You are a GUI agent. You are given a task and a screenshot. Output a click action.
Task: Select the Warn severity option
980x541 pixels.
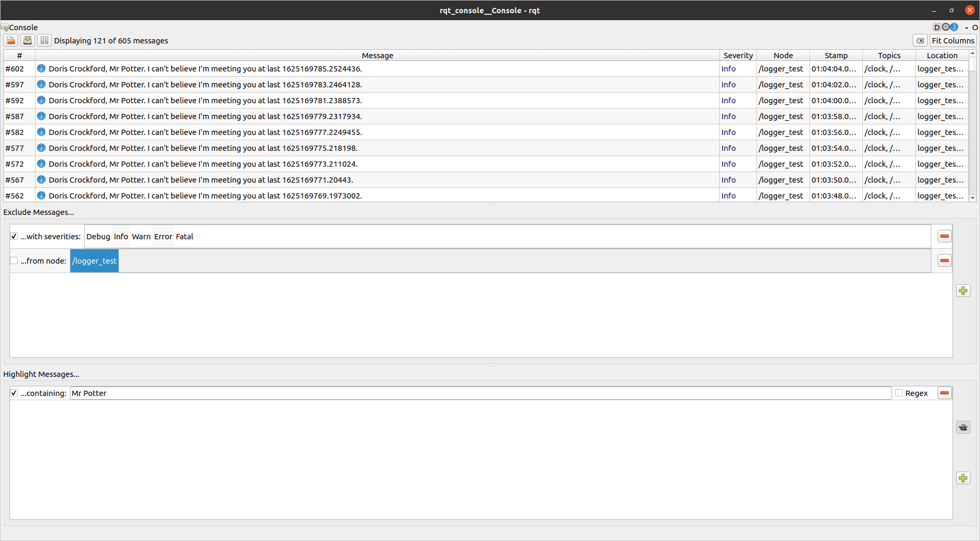point(141,237)
